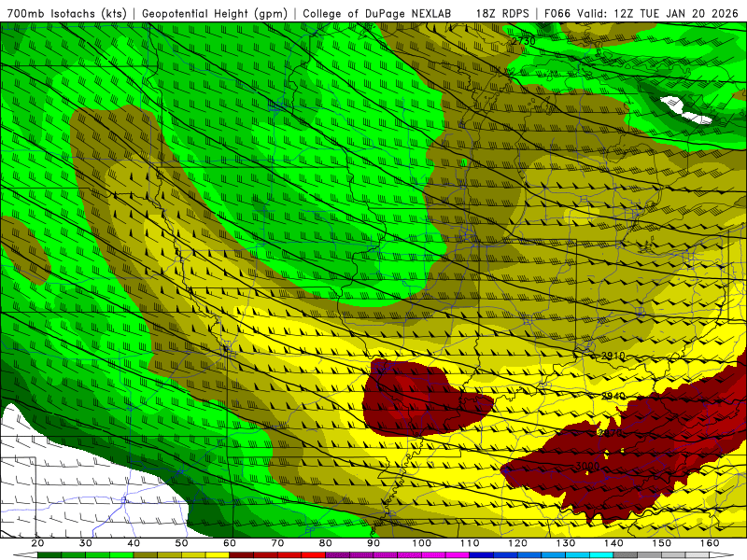Screen dimensions: 747x560
Task: Click the dark red legend swatch right of 60
Action: click(242, 555)
